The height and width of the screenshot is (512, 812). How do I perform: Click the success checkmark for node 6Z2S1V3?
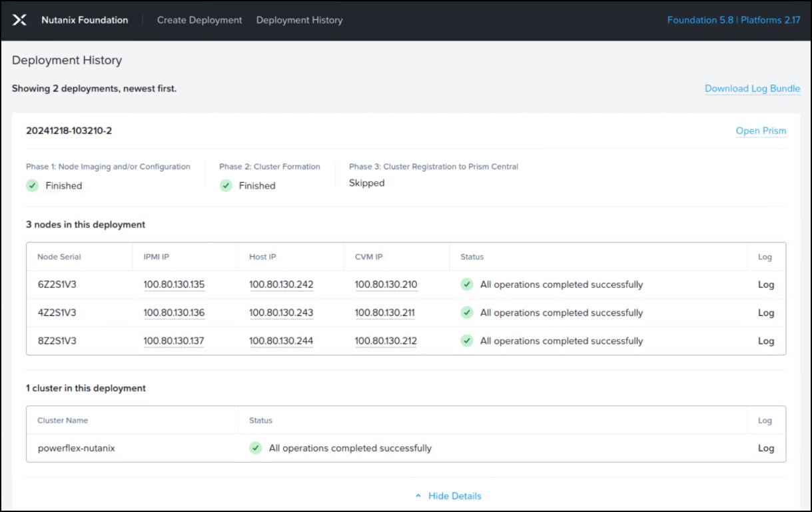(x=467, y=285)
